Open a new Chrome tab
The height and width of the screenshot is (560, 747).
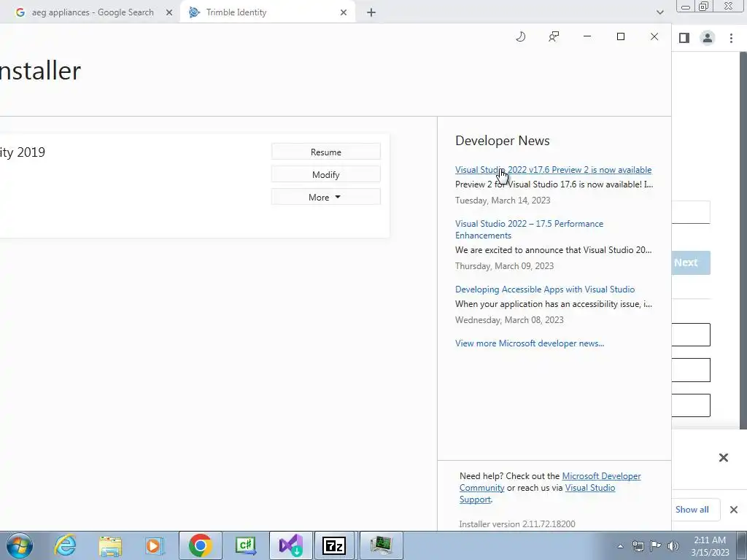click(x=371, y=13)
